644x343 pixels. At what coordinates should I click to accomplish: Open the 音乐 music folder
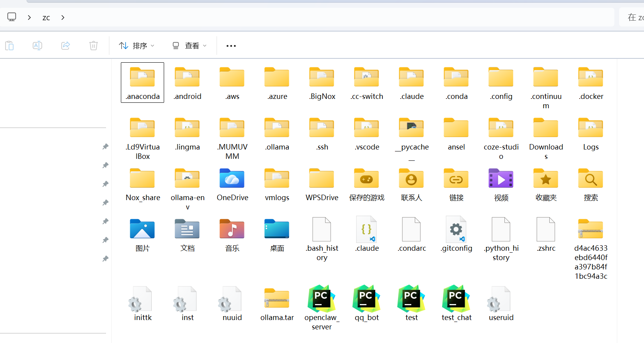click(x=232, y=234)
